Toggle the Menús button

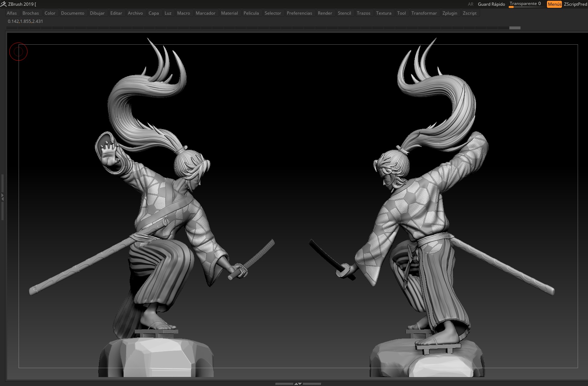click(554, 4)
